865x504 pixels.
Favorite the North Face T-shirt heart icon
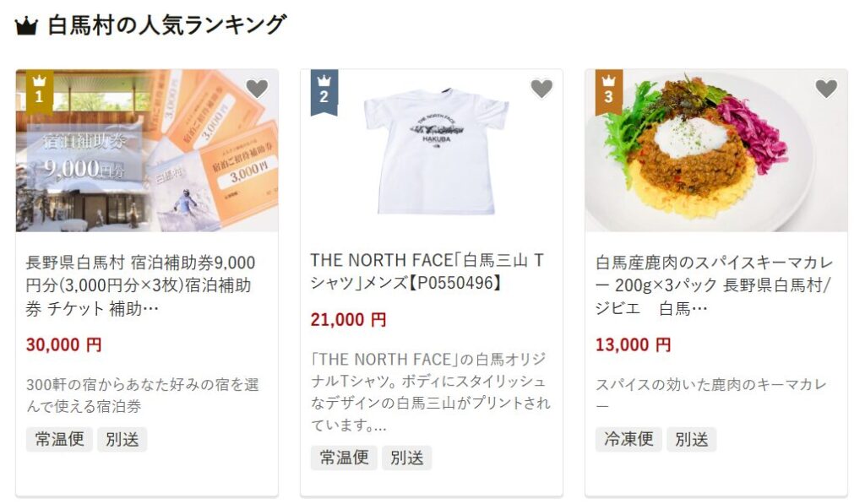541,89
